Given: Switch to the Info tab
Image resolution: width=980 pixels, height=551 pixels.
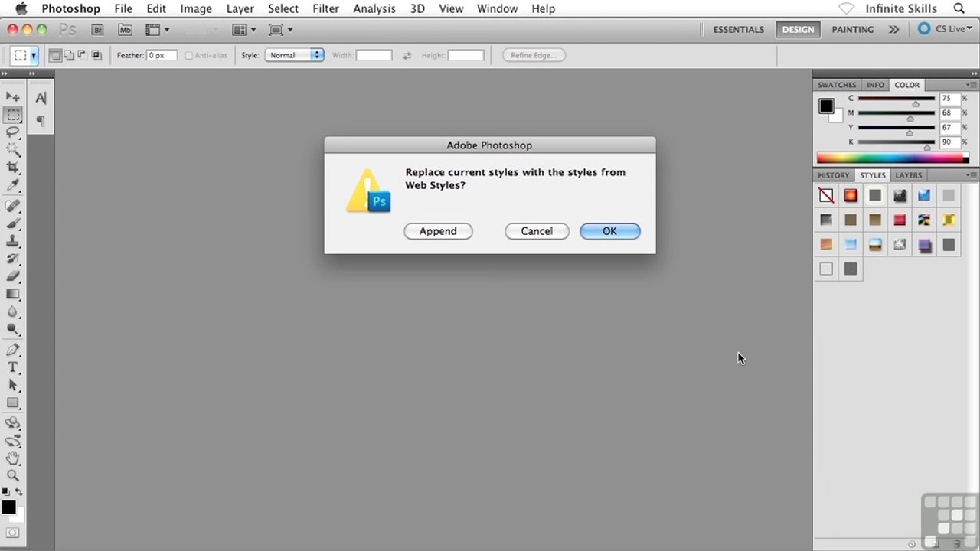Looking at the screenshot, I should click(875, 85).
